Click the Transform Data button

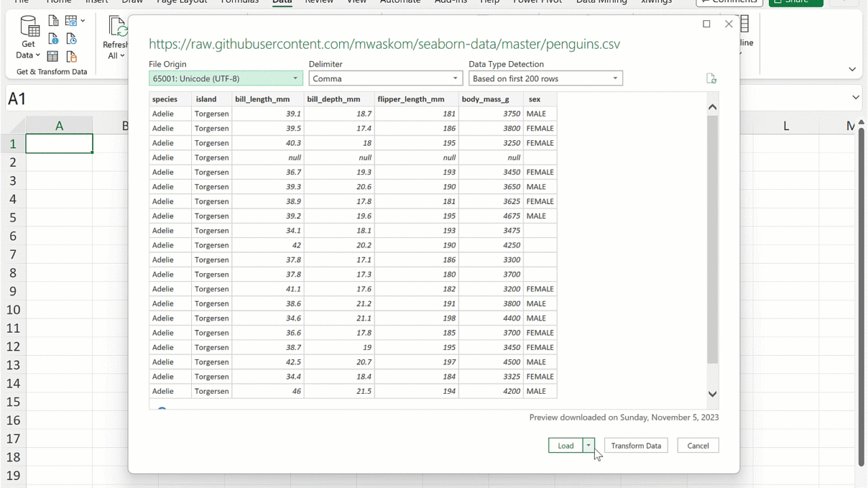tap(635, 445)
